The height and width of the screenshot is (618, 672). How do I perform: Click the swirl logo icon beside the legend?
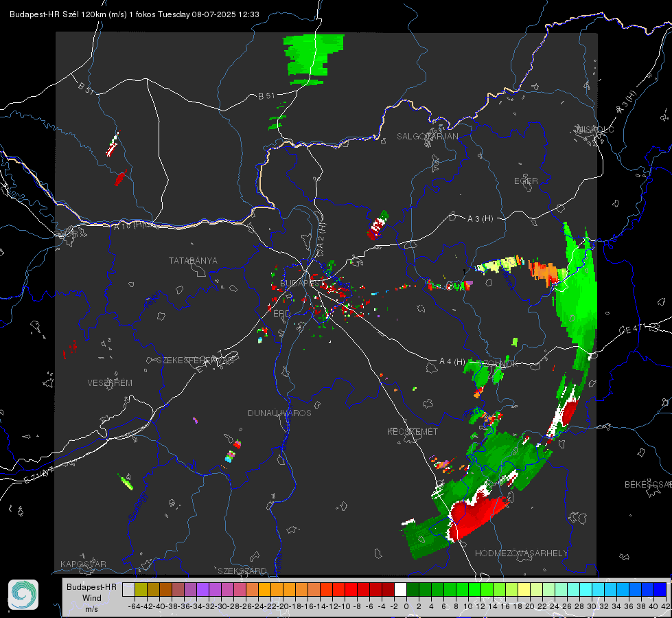[x=23, y=595]
